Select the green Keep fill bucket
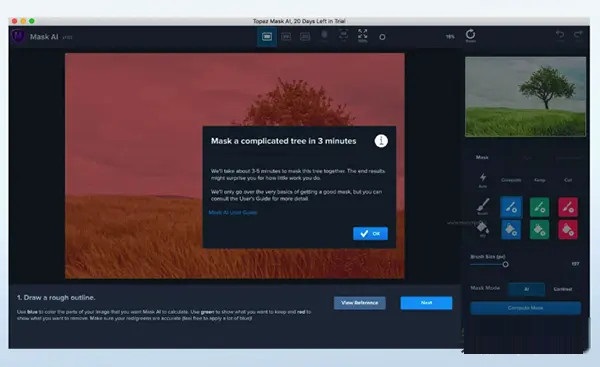This screenshot has width=600, height=367. click(x=539, y=230)
